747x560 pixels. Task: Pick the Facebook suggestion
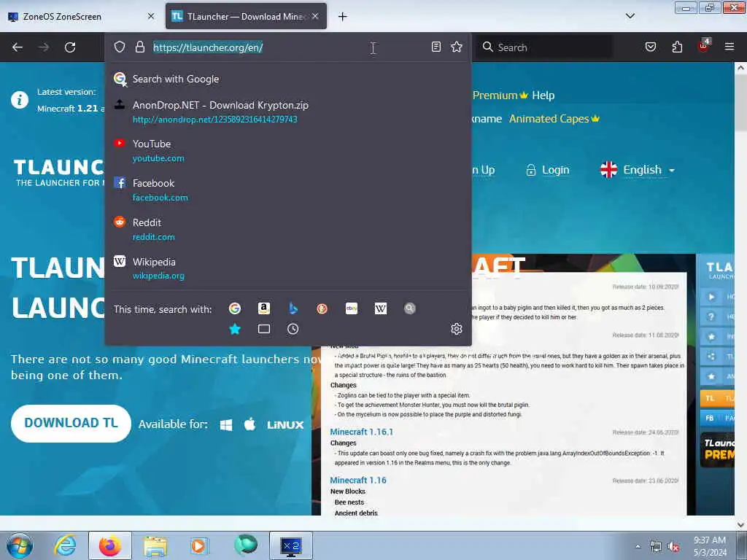coord(288,190)
